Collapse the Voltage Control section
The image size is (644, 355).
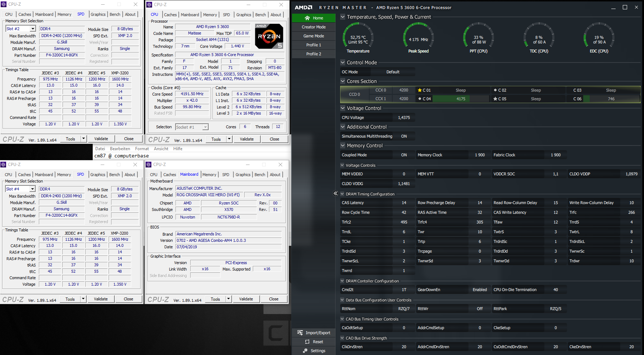pos(343,108)
